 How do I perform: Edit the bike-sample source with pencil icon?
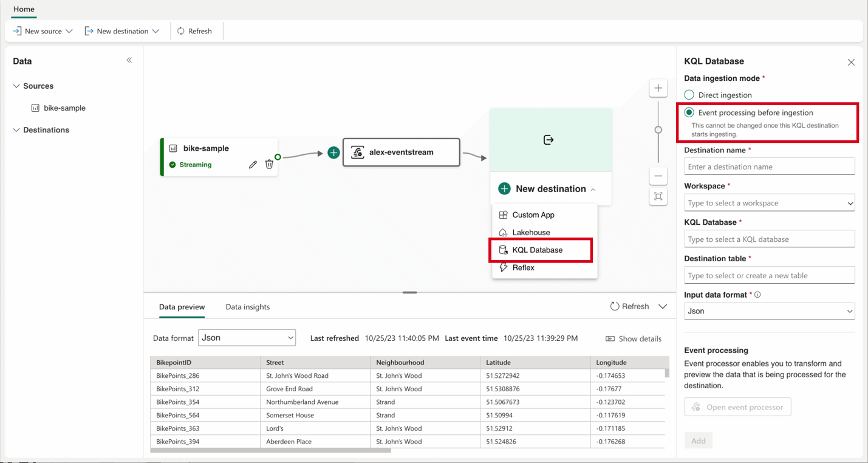coord(253,165)
